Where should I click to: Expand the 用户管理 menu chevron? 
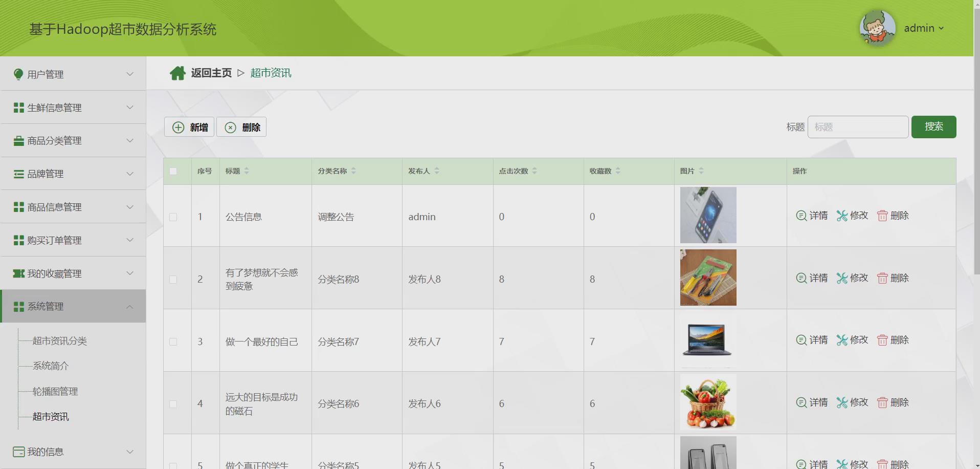coord(130,74)
